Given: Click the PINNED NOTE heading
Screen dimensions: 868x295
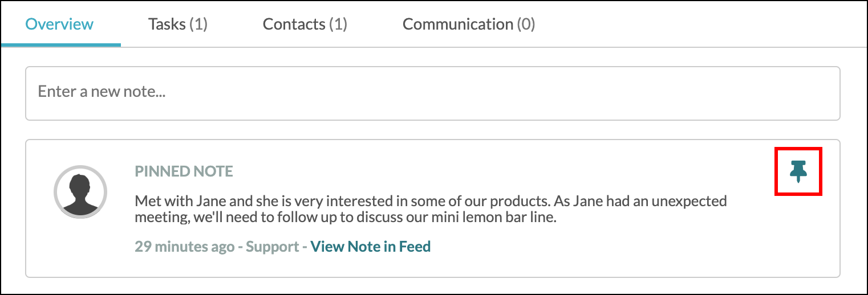Looking at the screenshot, I should [x=184, y=171].
